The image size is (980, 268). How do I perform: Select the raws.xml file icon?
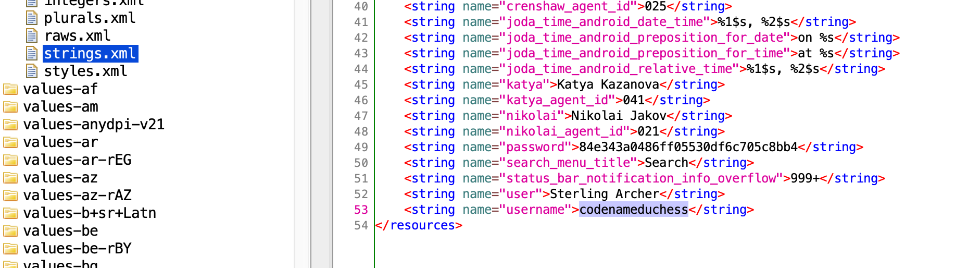coord(32,36)
